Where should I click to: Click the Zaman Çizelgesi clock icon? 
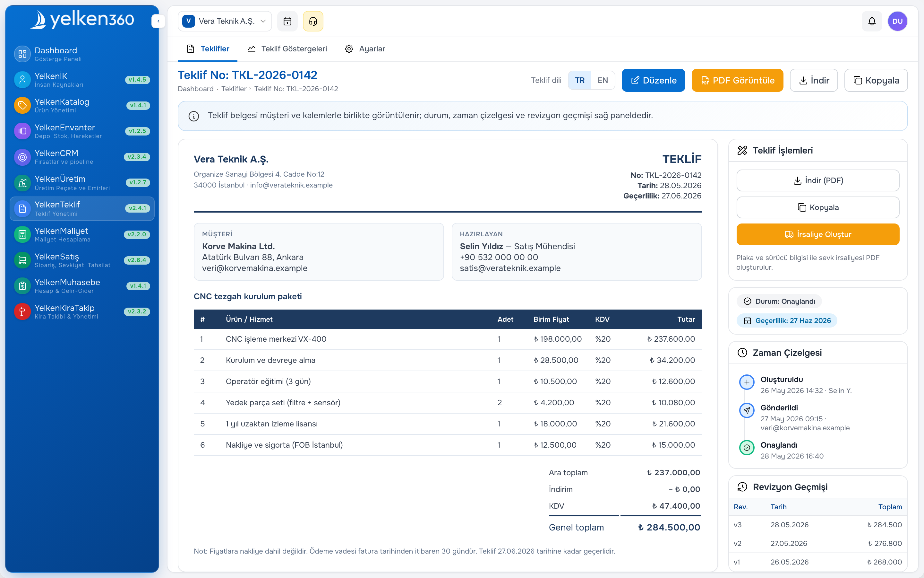pos(742,353)
